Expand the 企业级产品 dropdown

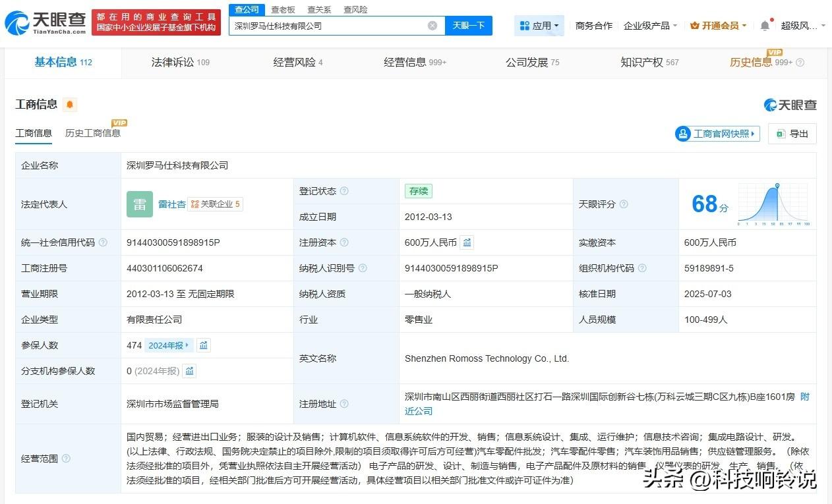click(650, 26)
